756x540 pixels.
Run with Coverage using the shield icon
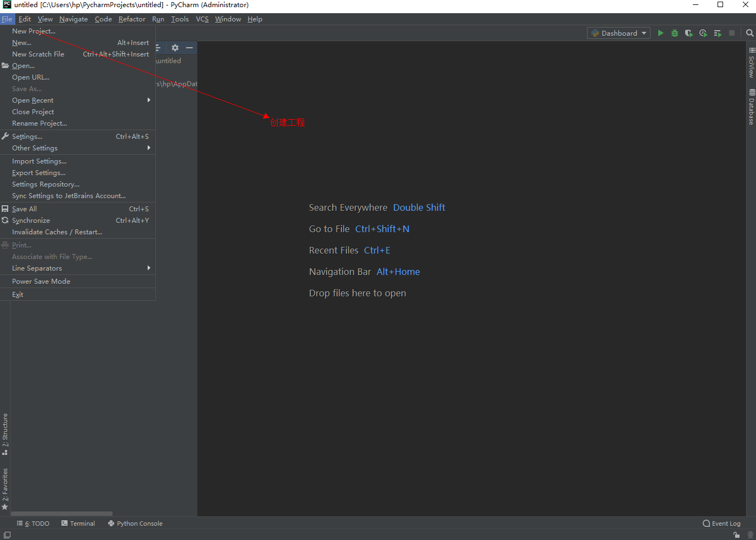coord(689,33)
